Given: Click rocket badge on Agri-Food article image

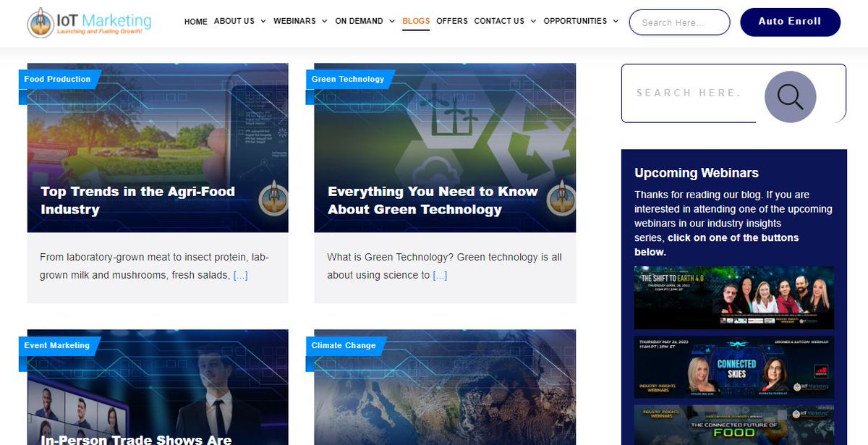Looking at the screenshot, I should click(274, 197).
